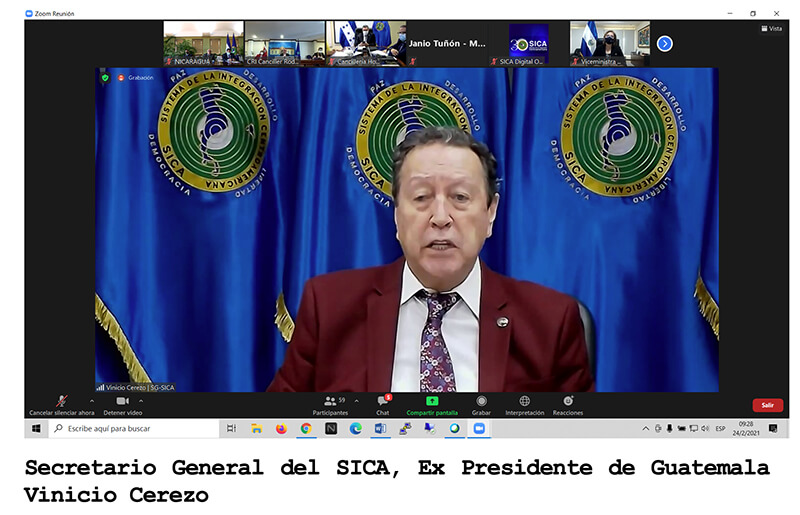Open the video options arrow beside the camera
The height and width of the screenshot is (515, 800).
[141, 401]
